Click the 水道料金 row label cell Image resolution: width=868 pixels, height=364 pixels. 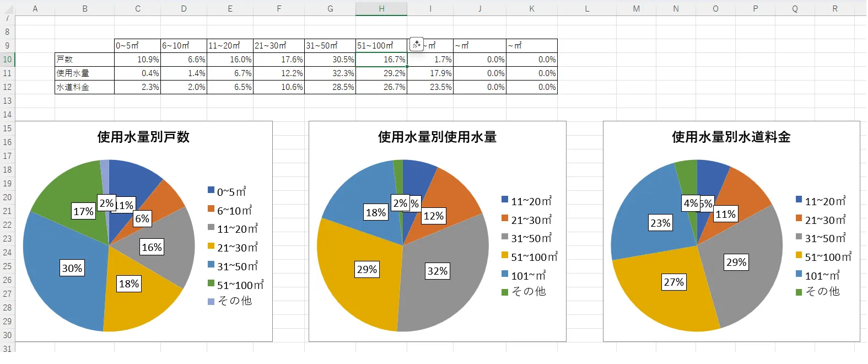click(85, 87)
